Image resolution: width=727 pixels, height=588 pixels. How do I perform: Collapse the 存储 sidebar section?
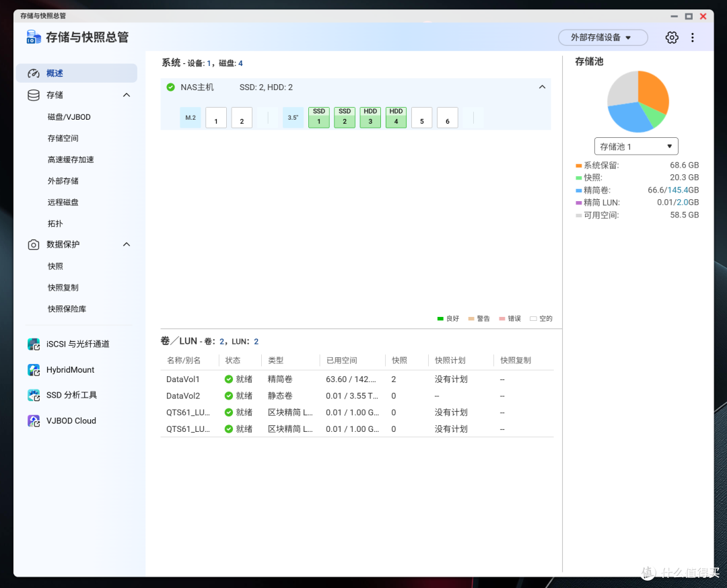(x=127, y=95)
